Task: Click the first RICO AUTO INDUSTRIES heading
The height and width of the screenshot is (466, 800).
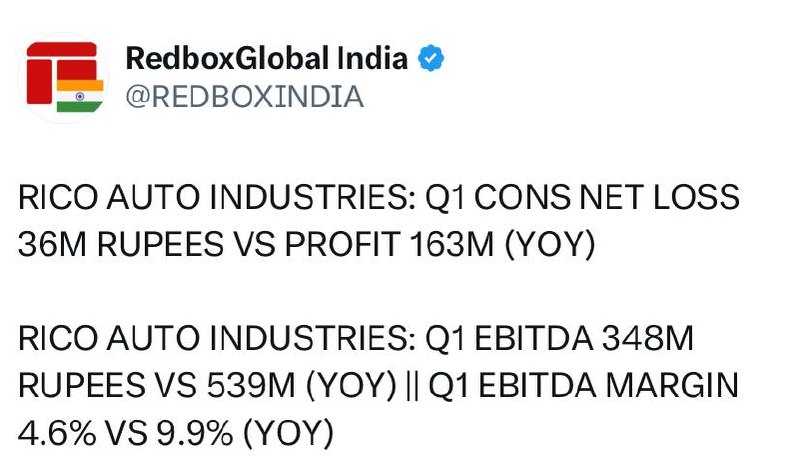Action: [x=217, y=198]
